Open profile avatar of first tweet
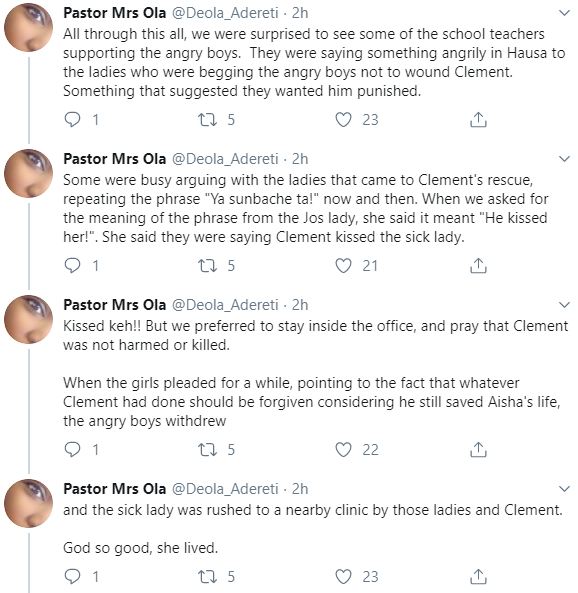The height and width of the screenshot is (593, 578). click(28, 27)
